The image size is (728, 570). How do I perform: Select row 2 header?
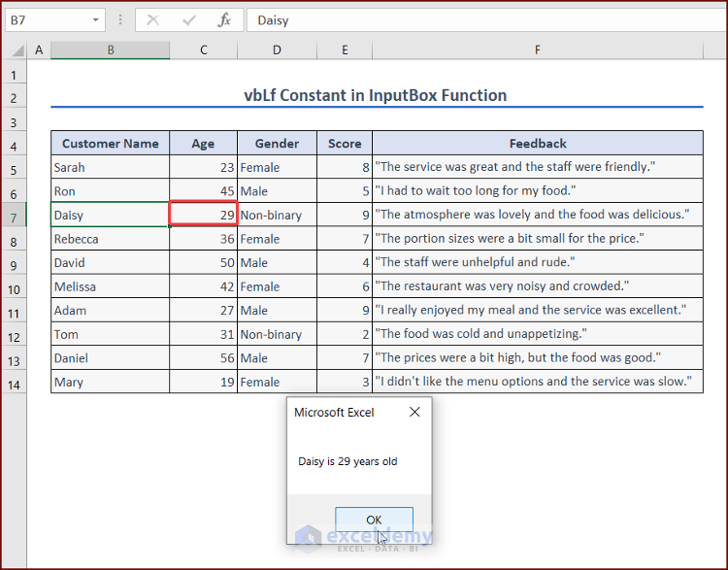(x=14, y=98)
